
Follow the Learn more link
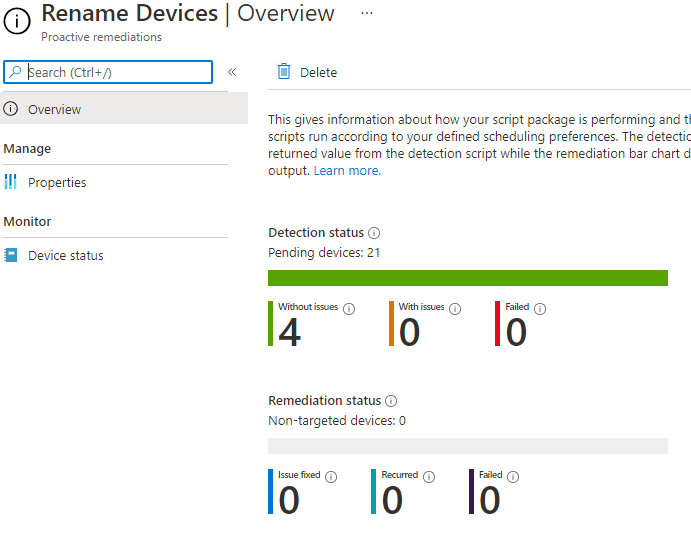(x=346, y=171)
